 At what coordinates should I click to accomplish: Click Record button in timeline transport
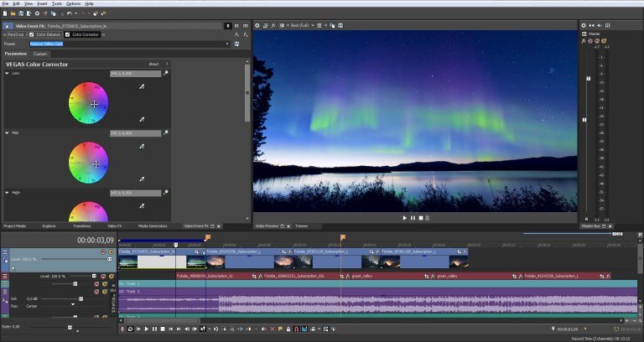coord(122,329)
